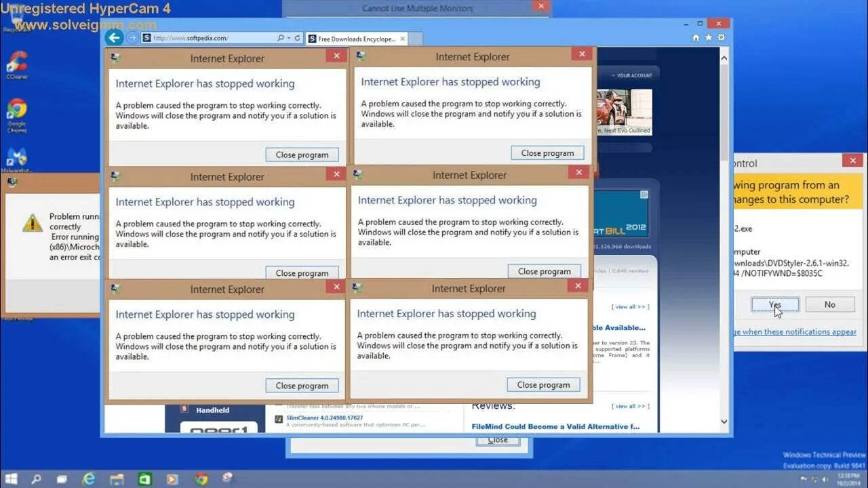Close the User Account Control window

click(x=852, y=161)
